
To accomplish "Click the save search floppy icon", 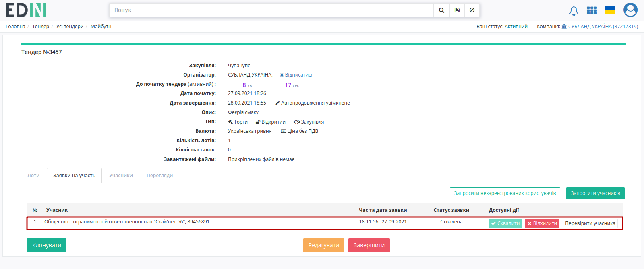I will (x=457, y=10).
